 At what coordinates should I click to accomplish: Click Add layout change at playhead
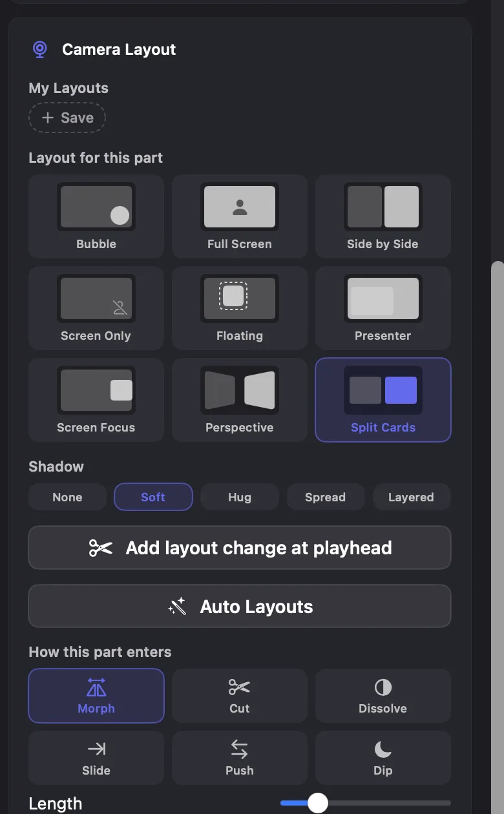point(240,548)
